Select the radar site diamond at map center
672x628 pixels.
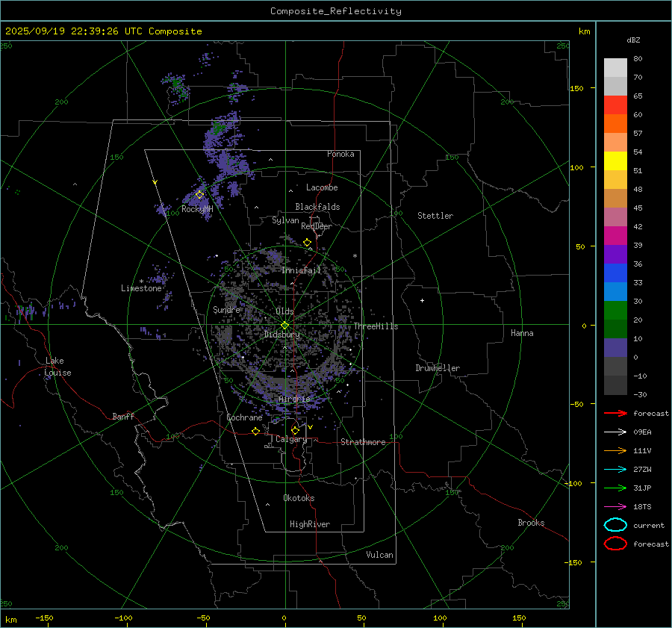tap(284, 325)
